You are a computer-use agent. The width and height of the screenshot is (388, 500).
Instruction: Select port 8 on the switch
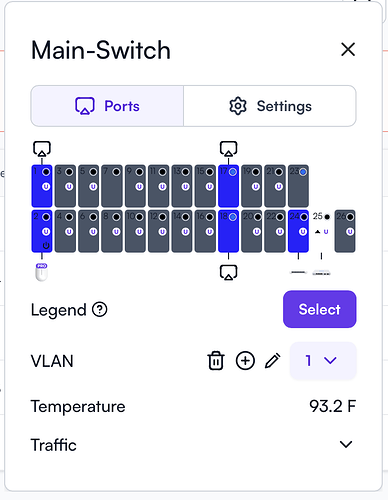[112, 231]
